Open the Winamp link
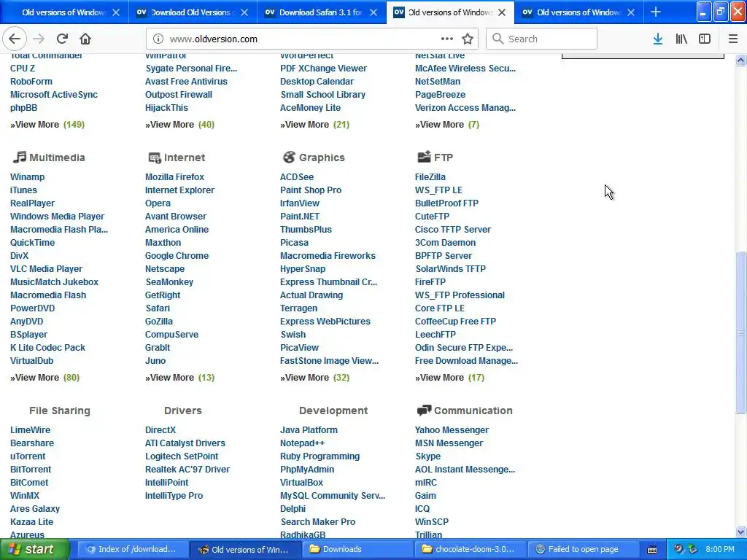The image size is (747, 560). pos(27,177)
